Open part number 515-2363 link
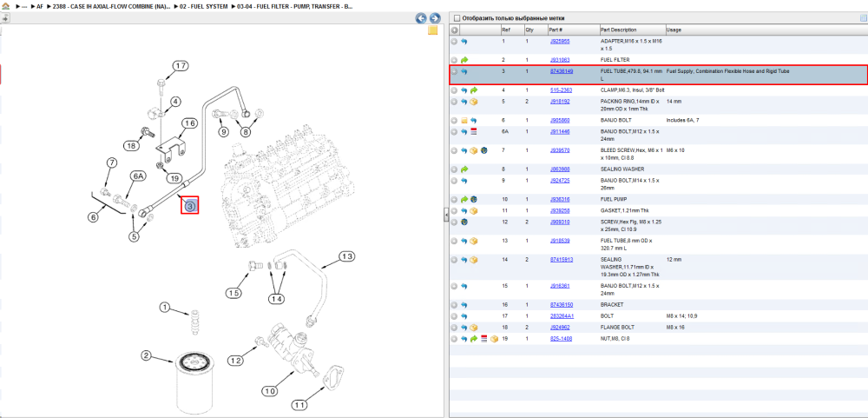Image resolution: width=868 pixels, height=418 pixels. pos(561,90)
